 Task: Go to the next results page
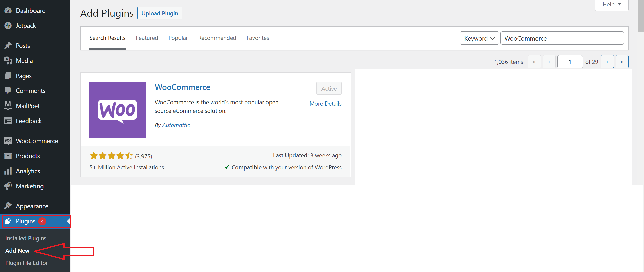(x=607, y=62)
